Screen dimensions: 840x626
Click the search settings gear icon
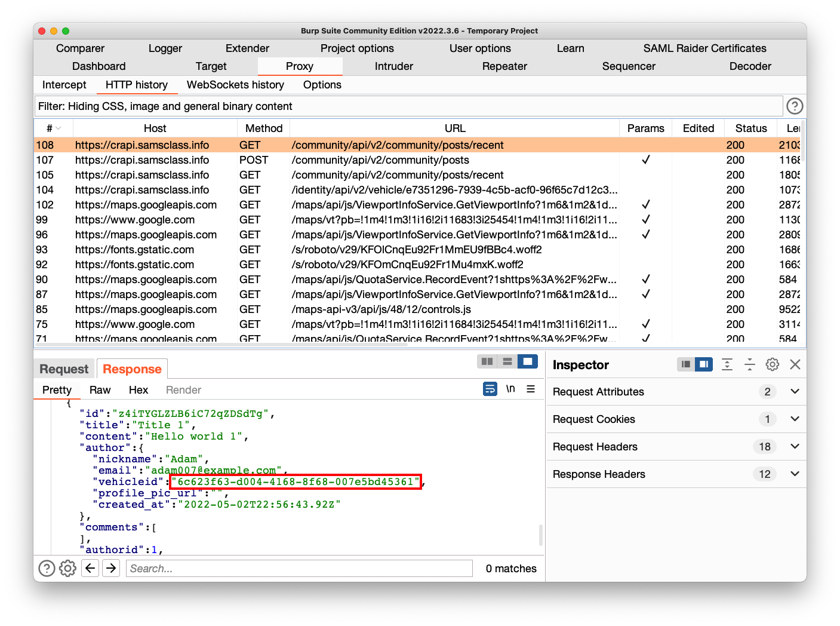68,568
